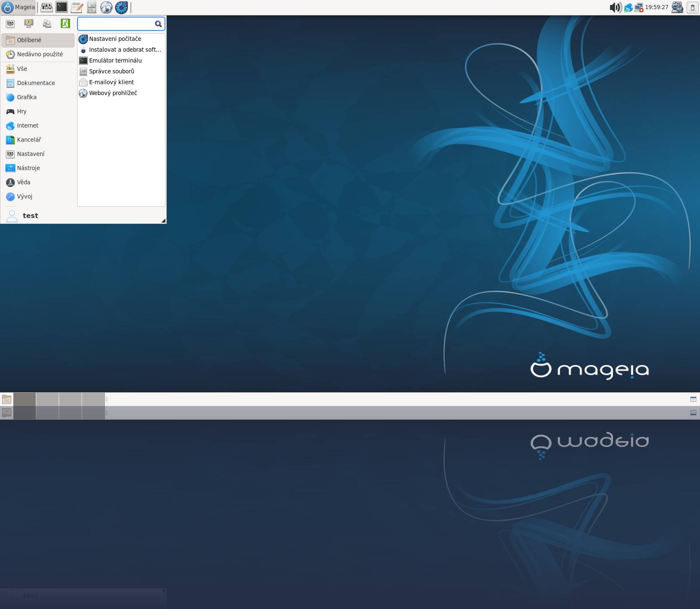Click the test user name
The image size is (700, 609).
30,216
